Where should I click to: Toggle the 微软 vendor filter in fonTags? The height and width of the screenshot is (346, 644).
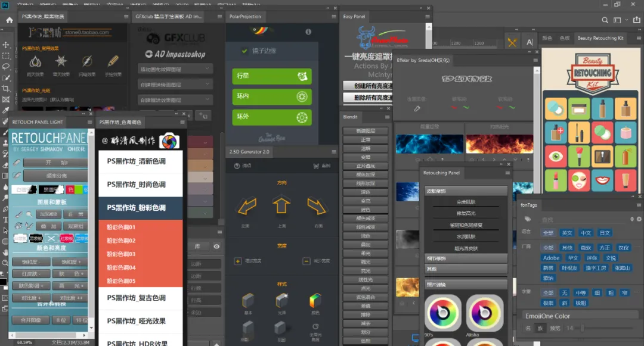586,248
